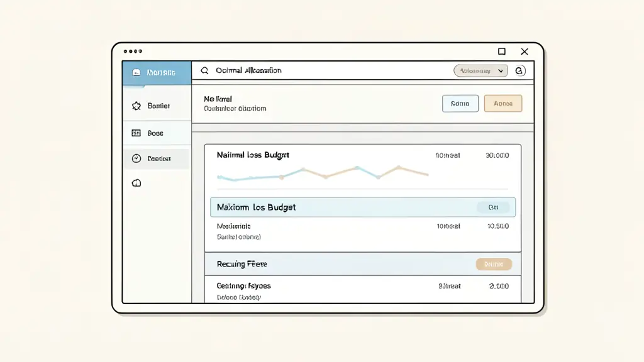The image size is (644, 362).
Task: Maximize the window using the square icon
Action: [x=501, y=52]
